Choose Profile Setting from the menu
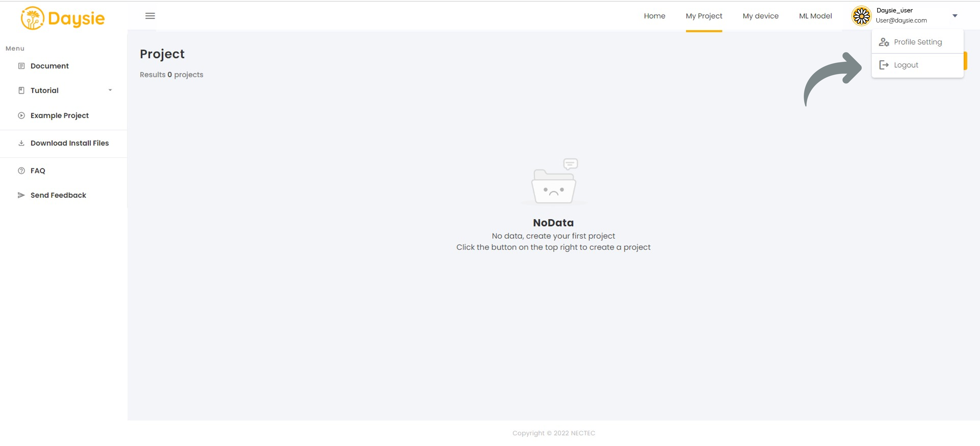980x446 pixels. click(917, 42)
